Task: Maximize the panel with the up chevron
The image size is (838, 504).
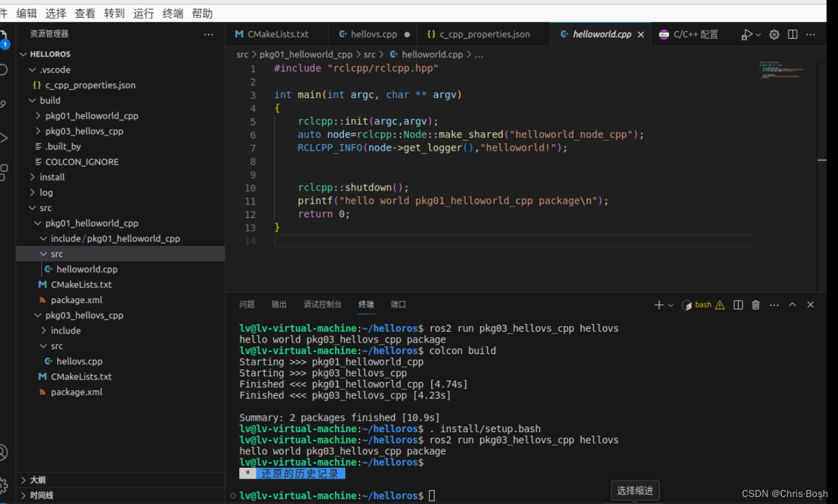Action: [792, 305]
